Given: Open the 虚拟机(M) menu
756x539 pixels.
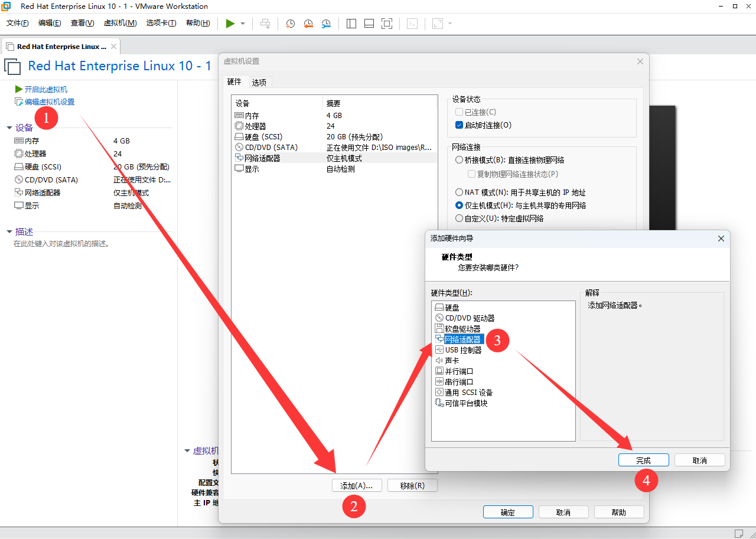Looking at the screenshot, I should (x=120, y=23).
